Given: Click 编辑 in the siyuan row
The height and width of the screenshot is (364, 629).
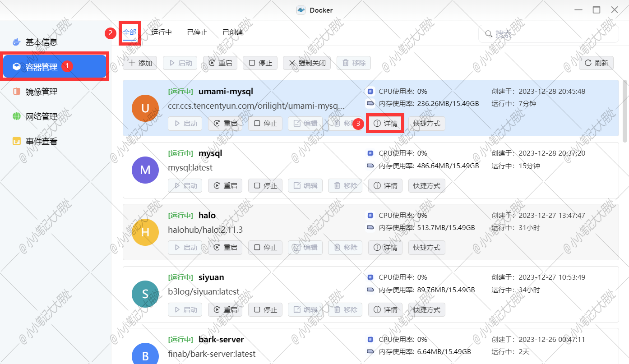Looking at the screenshot, I should [x=305, y=309].
